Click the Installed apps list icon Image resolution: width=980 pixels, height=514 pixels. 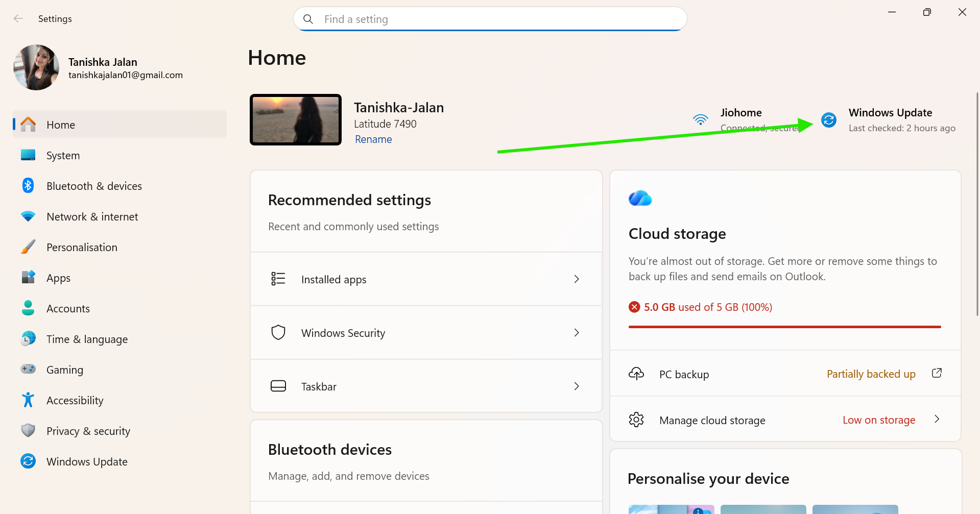pos(278,279)
